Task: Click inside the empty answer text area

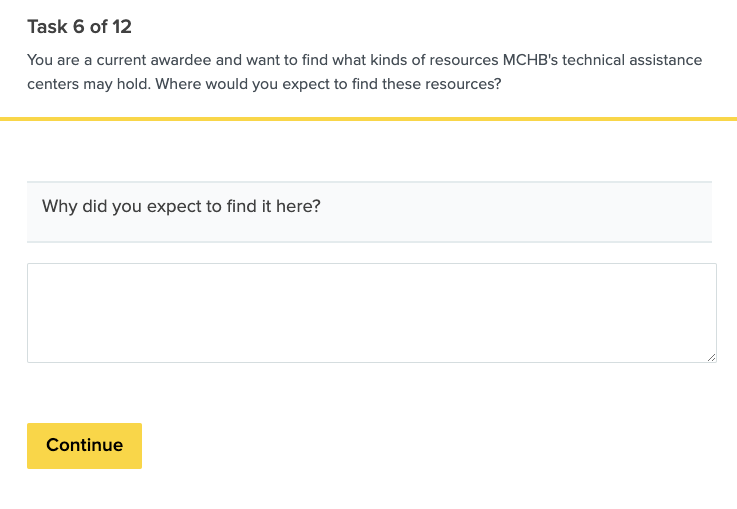Action: 371,312
